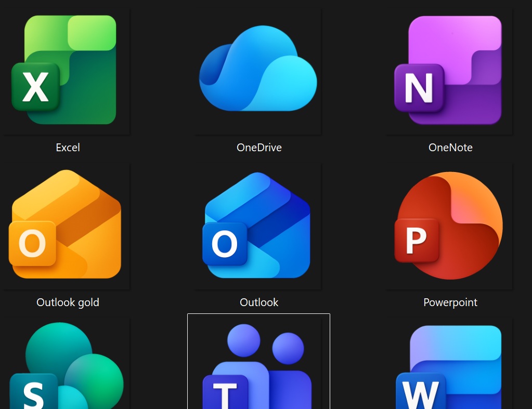Click the purple OneNote icon
The height and width of the screenshot is (409, 532).
click(449, 70)
